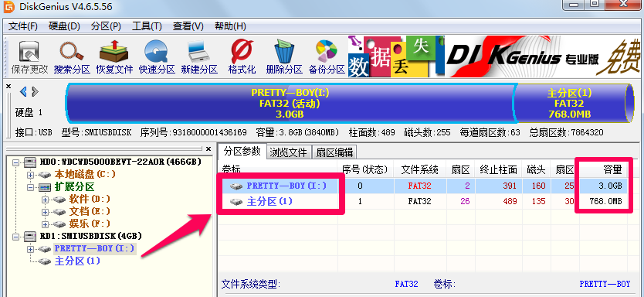Click the 卷标 value PRETTY—BOY at bottom

tap(605, 284)
